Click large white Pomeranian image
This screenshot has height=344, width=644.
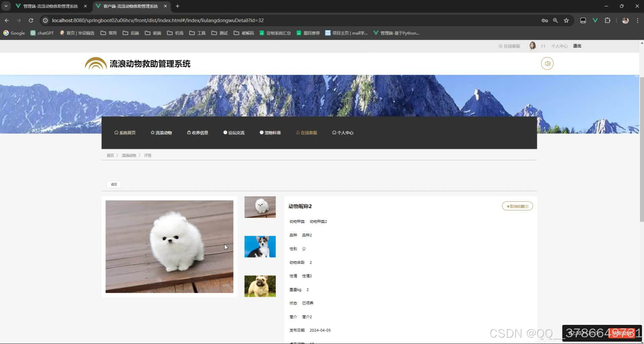169,247
